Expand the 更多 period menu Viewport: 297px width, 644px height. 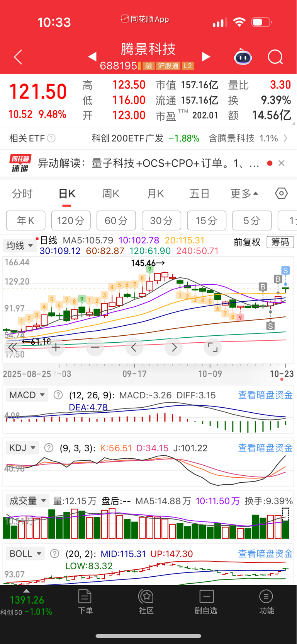pyautogui.click(x=244, y=193)
